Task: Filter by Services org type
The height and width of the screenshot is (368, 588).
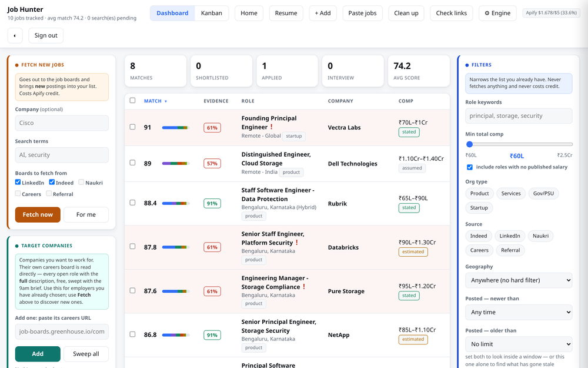Action: [511, 193]
